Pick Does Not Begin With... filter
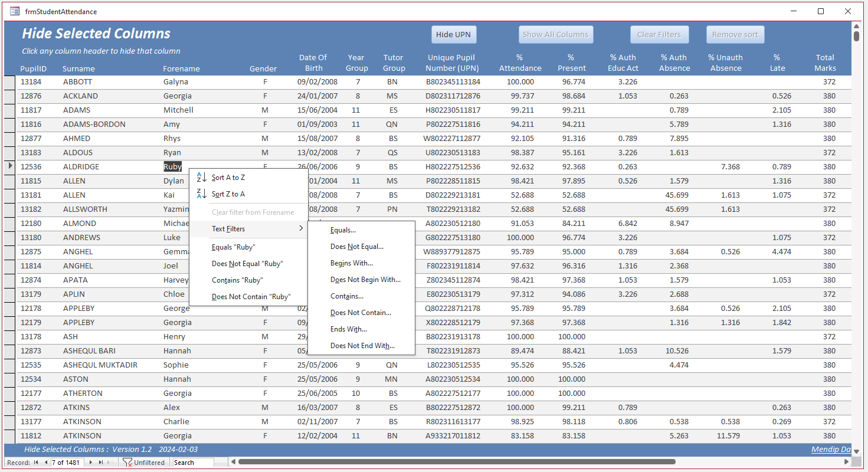The height and width of the screenshot is (472, 868). coord(361,280)
